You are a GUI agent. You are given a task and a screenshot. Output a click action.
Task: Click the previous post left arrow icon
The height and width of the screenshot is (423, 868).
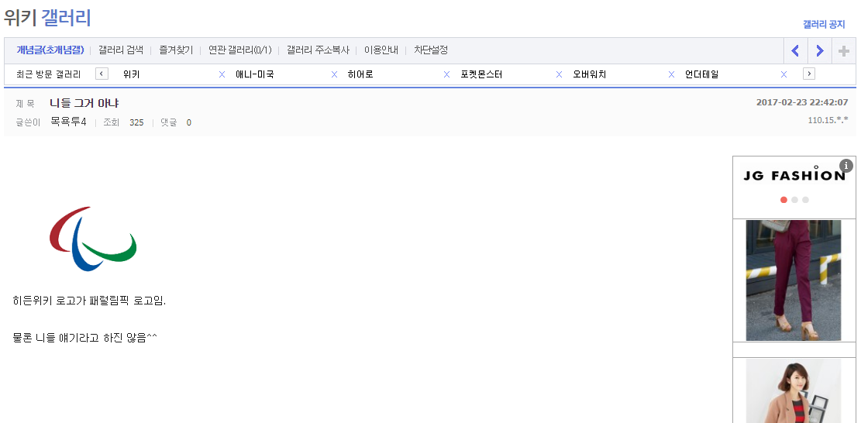pyautogui.click(x=795, y=51)
